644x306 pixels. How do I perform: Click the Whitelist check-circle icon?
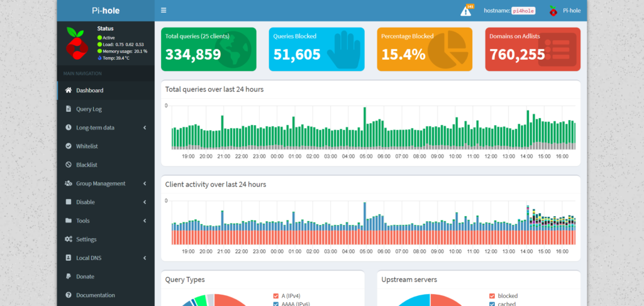click(69, 146)
